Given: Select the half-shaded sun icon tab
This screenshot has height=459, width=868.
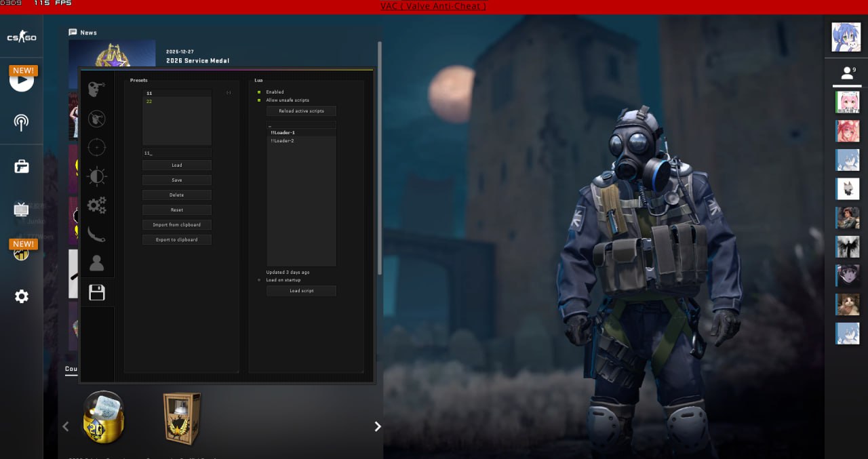Looking at the screenshot, I should click(x=97, y=176).
